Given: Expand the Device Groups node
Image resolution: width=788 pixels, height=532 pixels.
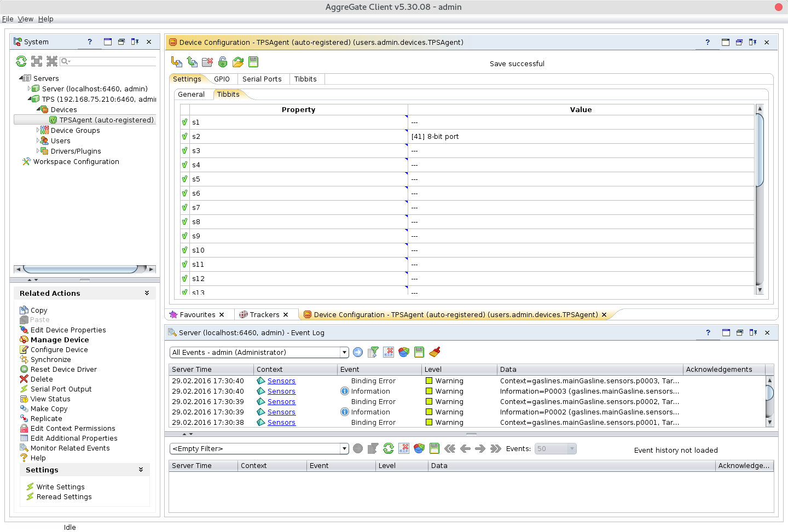Looking at the screenshot, I should [38, 130].
